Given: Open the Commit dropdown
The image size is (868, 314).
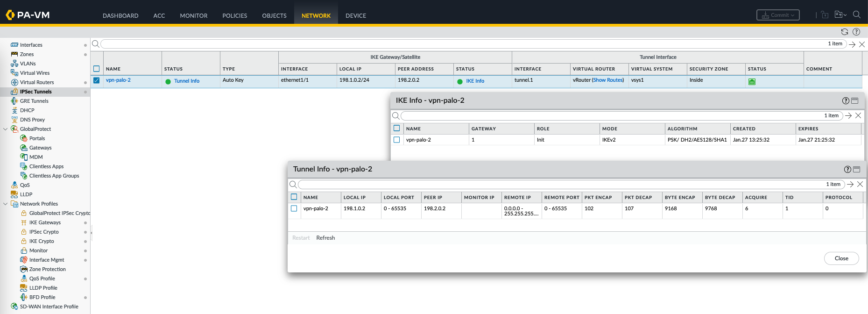Looking at the screenshot, I should click(x=778, y=15).
